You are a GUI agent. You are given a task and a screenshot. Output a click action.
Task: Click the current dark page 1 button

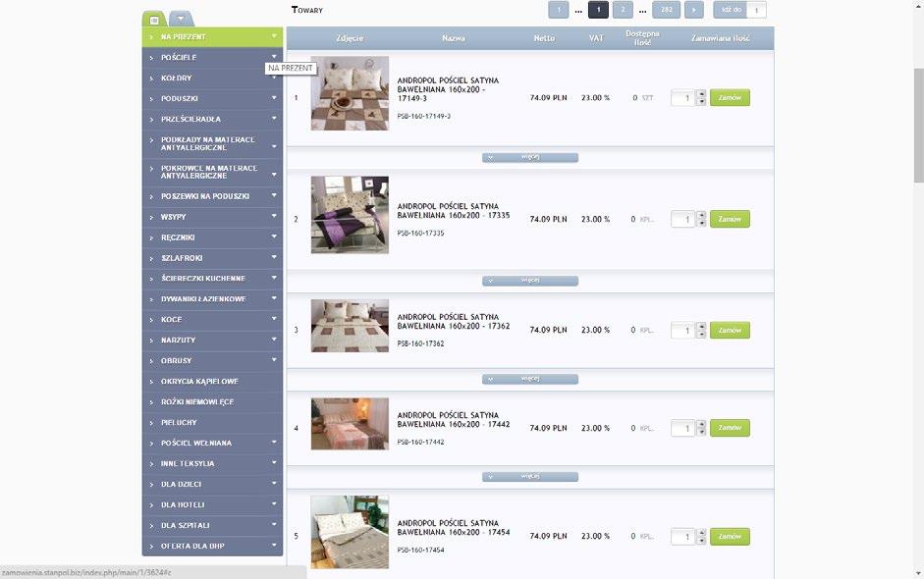(598, 10)
